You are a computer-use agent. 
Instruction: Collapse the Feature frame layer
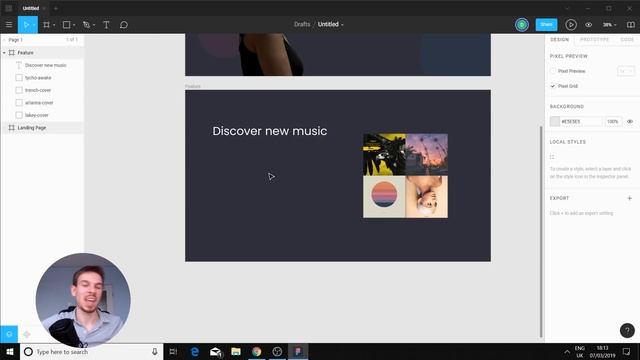(x=4, y=53)
